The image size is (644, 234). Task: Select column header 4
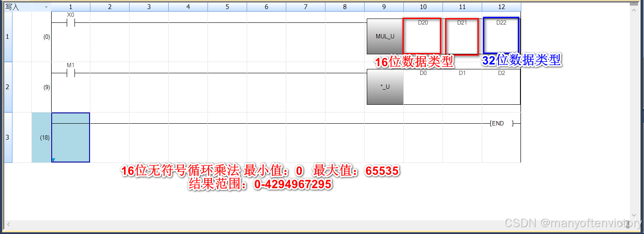click(188, 7)
